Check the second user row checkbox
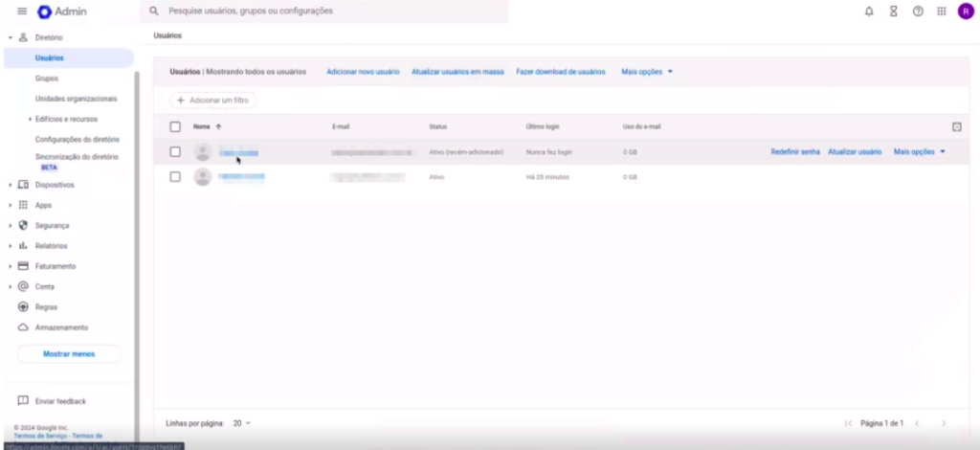The width and height of the screenshot is (980, 450). (x=175, y=176)
